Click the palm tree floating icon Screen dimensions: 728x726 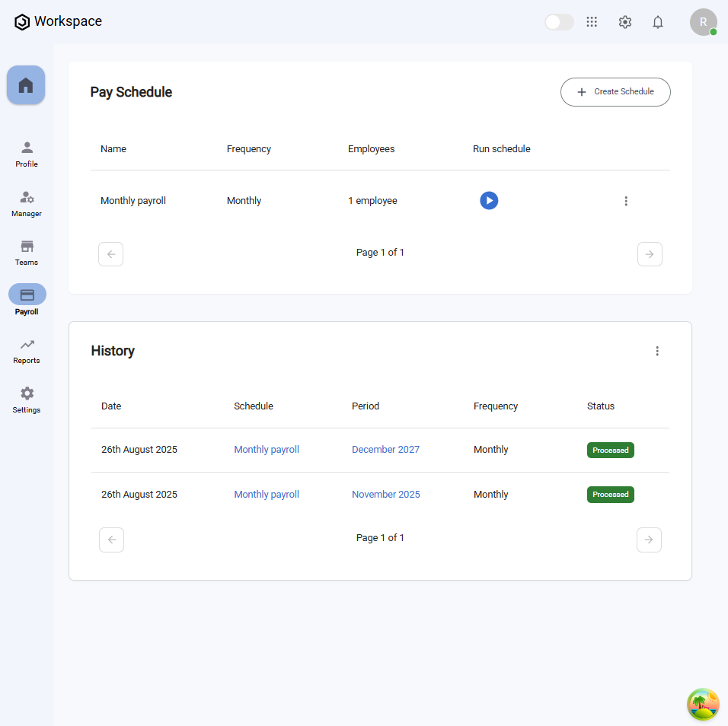pos(703,705)
